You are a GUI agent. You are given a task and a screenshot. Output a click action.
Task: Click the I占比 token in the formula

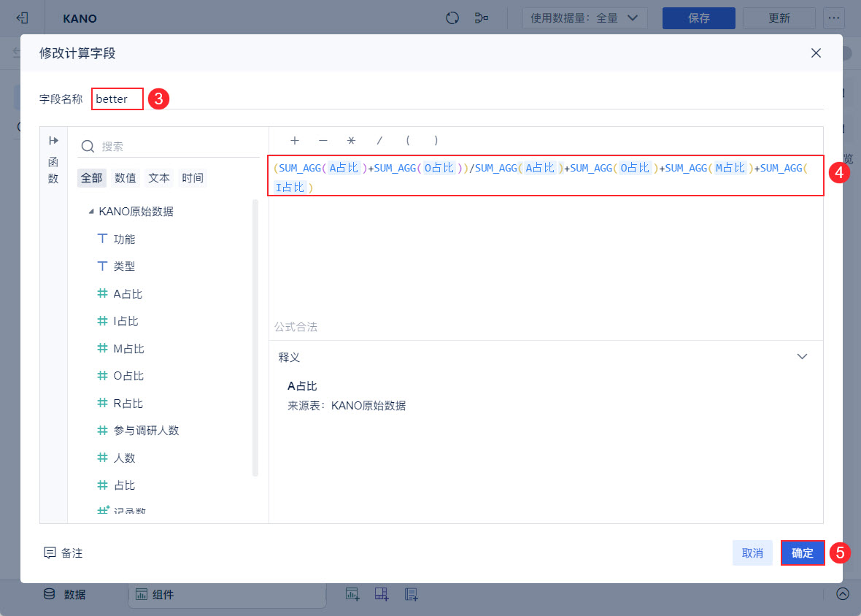point(290,188)
